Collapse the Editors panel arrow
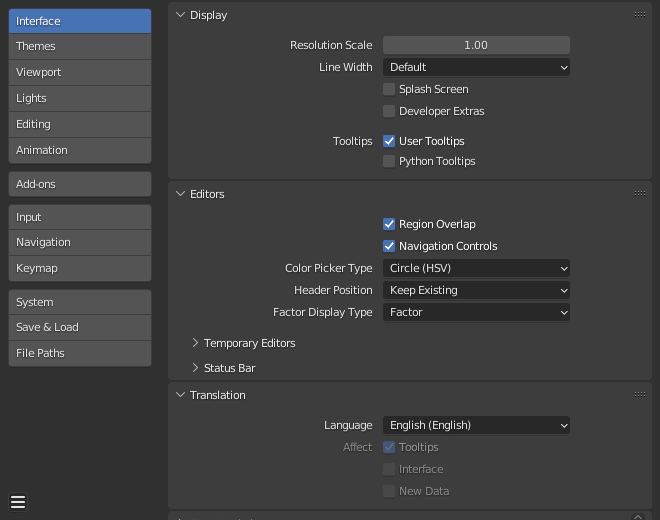The image size is (660, 520). 180,194
